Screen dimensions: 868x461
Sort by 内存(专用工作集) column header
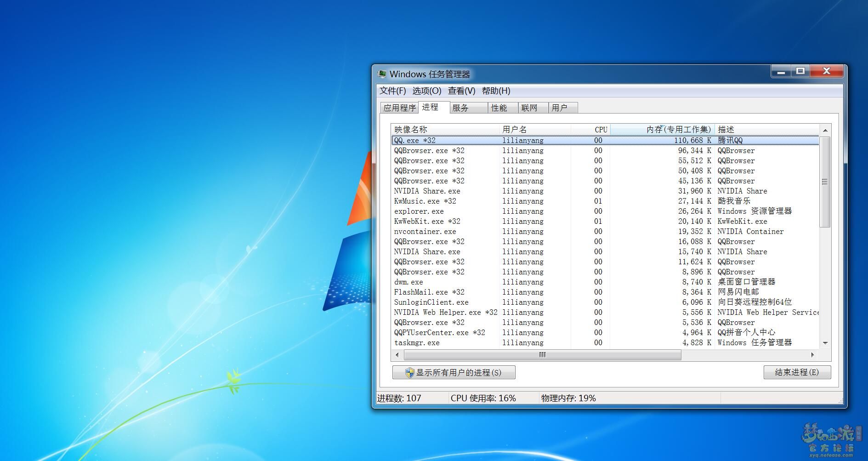click(x=662, y=130)
